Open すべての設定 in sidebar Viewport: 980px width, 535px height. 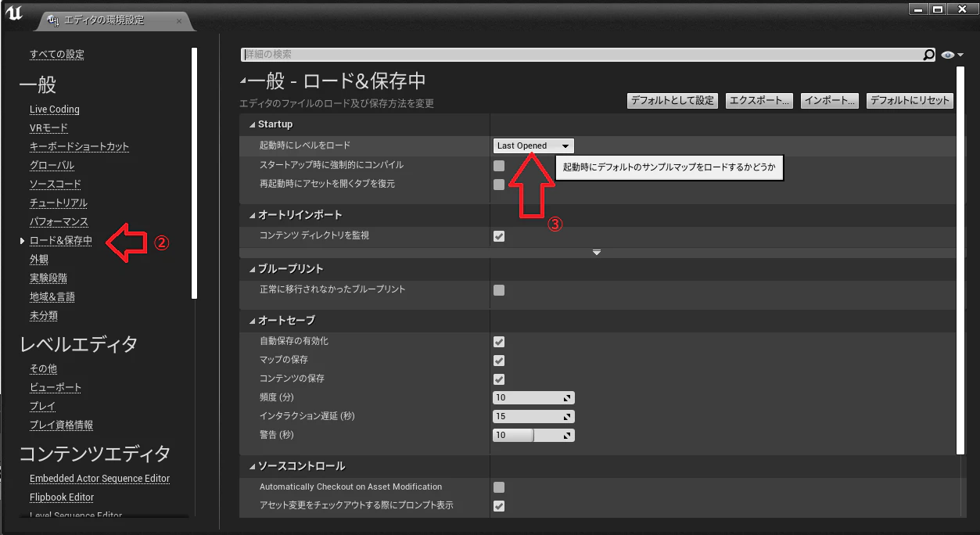pos(57,54)
